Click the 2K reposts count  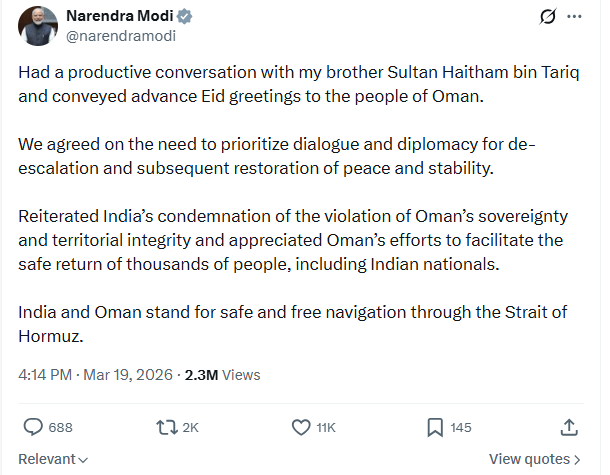point(190,427)
